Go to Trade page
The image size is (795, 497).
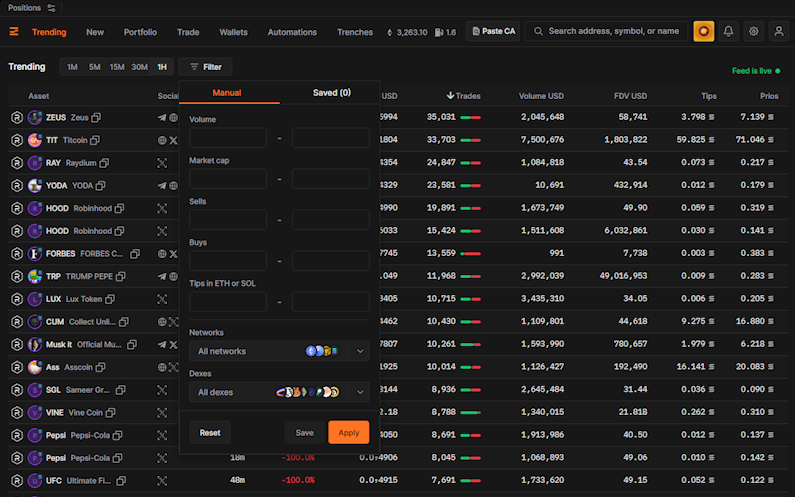click(188, 32)
